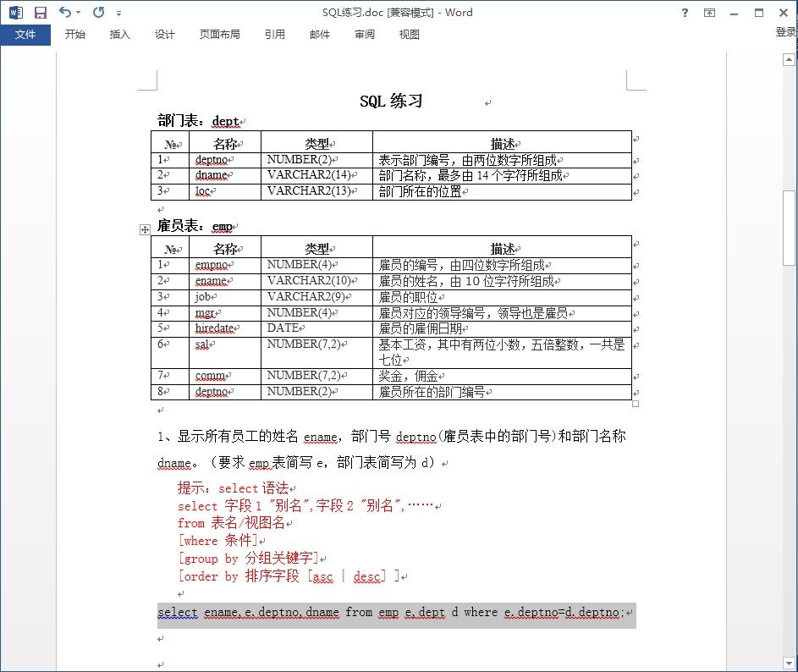The width and height of the screenshot is (798, 672).
Task: Click the emp table cell comm
Action: pos(225,377)
